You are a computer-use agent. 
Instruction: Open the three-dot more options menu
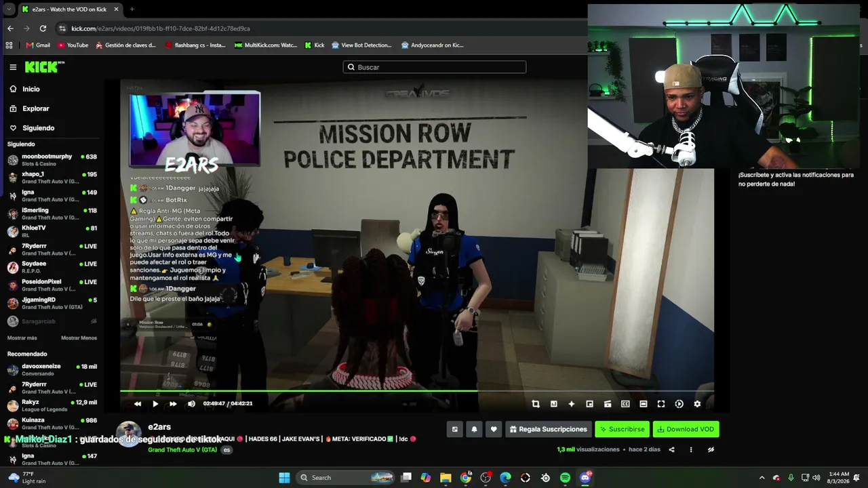(691, 449)
